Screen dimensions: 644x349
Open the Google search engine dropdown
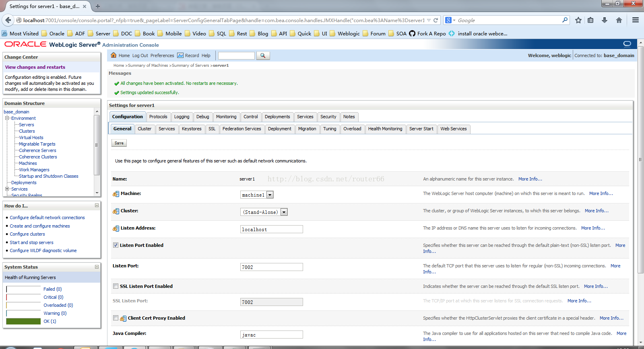click(x=450, y=20)
